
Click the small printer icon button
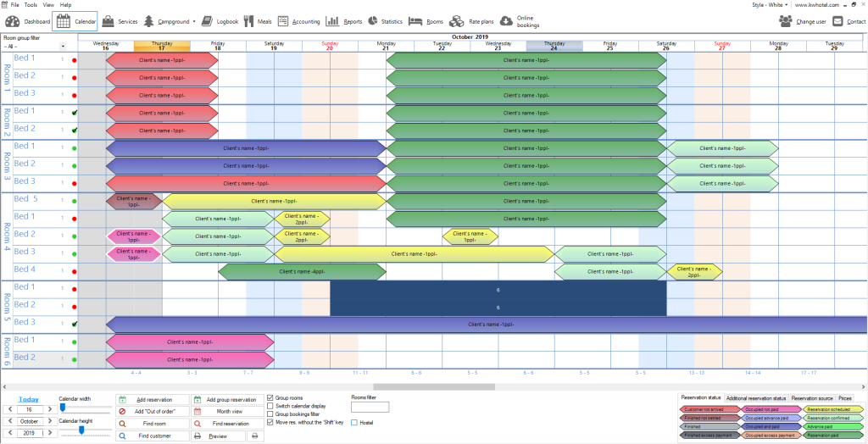click(254, 436)
